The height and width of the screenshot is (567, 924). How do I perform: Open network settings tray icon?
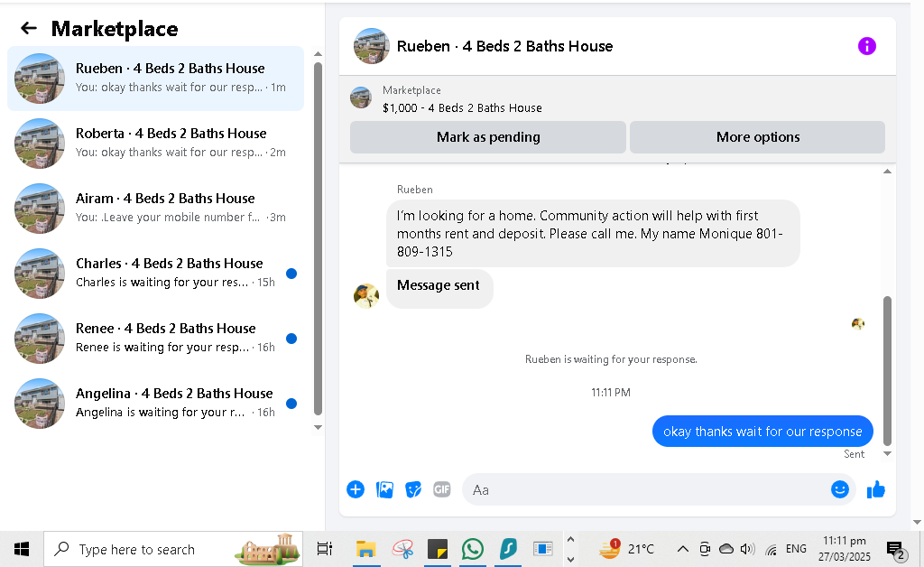pyautogui.click(x=771, y=550)
